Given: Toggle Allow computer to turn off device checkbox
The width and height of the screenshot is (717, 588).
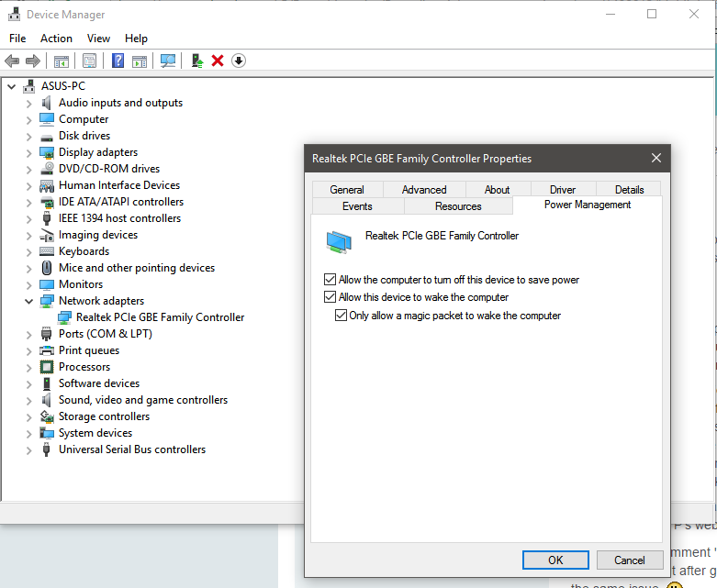Looking at the screenshot, I should coord(330,279).
